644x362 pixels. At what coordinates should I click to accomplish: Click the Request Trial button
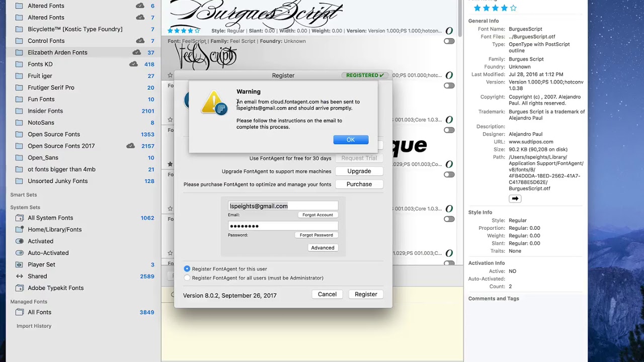coord(359,158)
